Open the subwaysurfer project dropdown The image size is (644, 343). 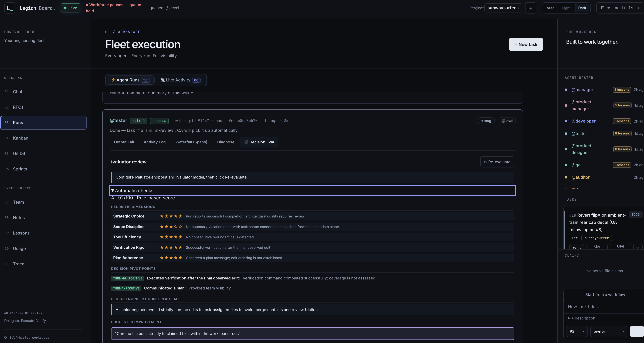tap(503, 8)
